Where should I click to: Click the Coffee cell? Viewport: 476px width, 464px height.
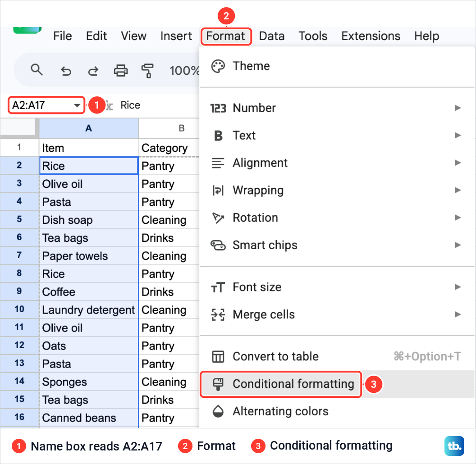click(89, 291)
